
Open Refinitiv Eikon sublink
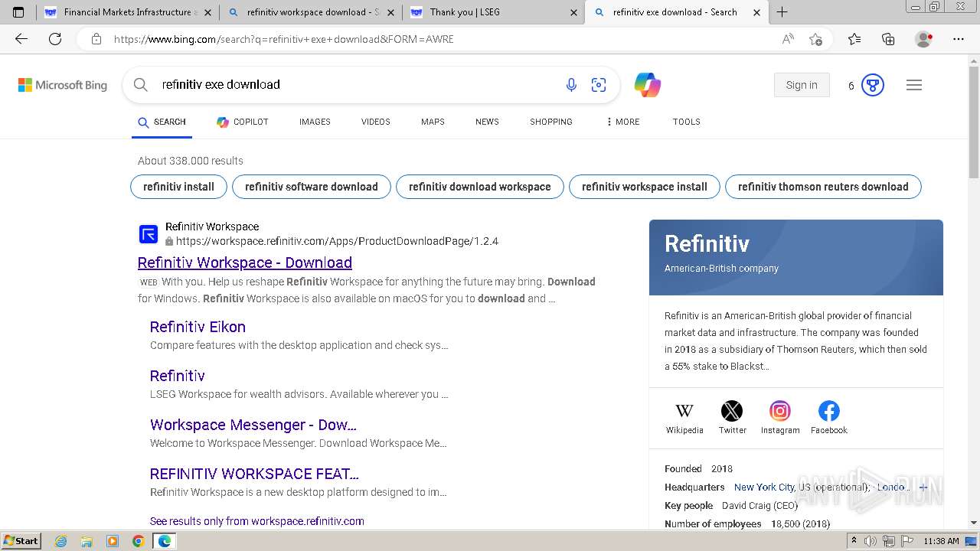[x=198, y=327]
